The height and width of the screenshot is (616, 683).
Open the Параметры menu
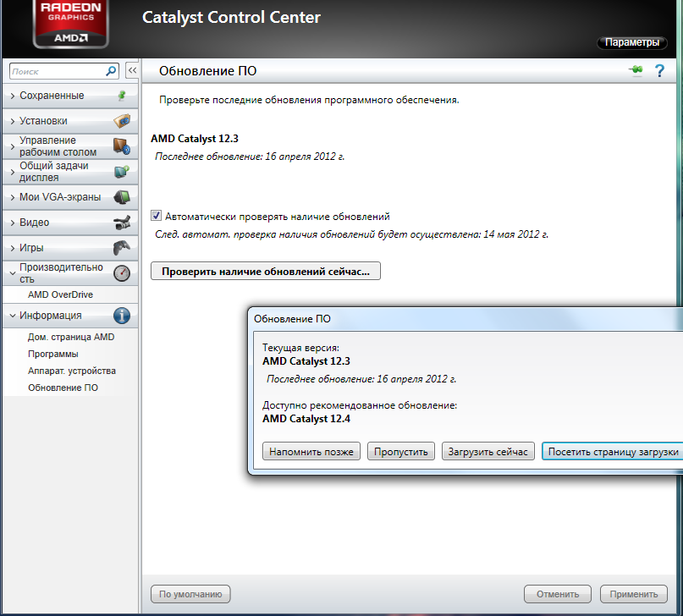click(x=631, y=42)
